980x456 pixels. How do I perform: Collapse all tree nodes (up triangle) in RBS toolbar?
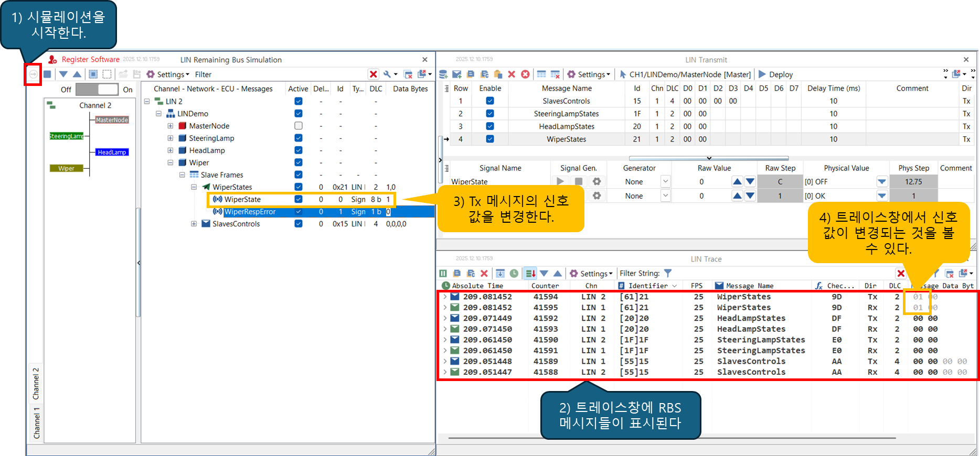[x=77, y=74]
